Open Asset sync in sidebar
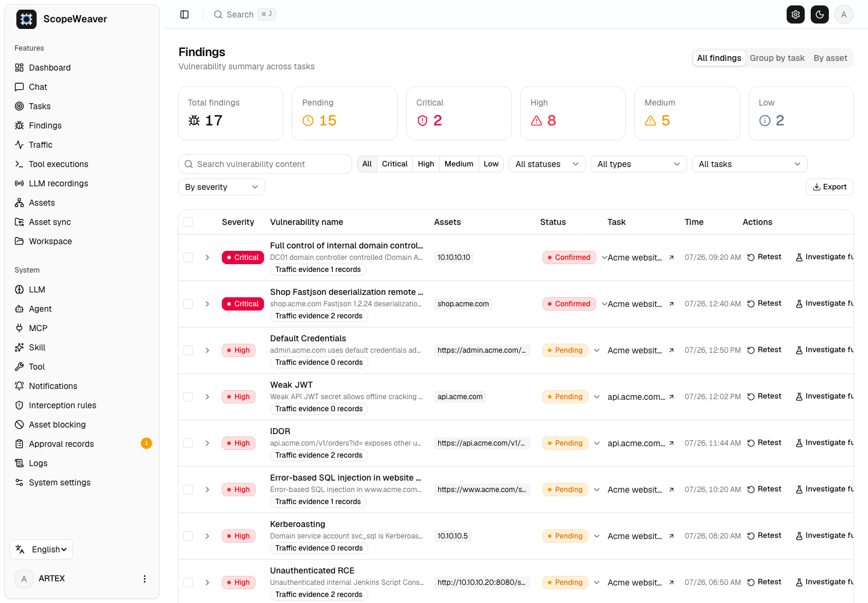The width and height of the screenshot is (868, 603). tap(82, 222)
